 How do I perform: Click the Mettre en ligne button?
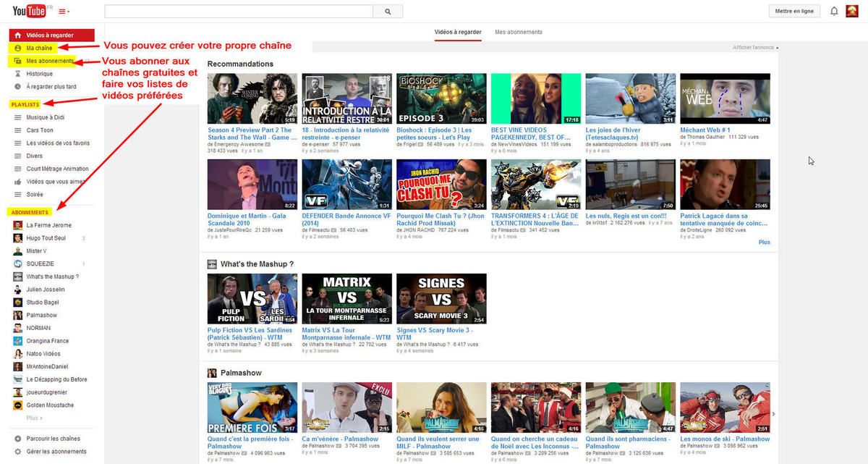(794, 11)
